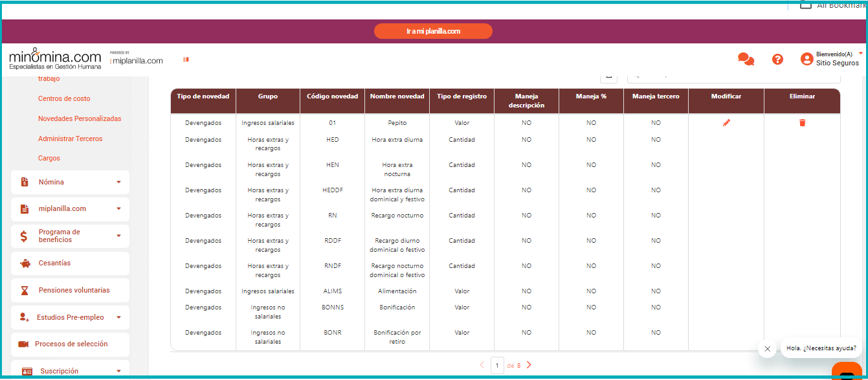Go to next page of the table
The image size is (868, 380).
pyautogui.click(x=529, y=365)
